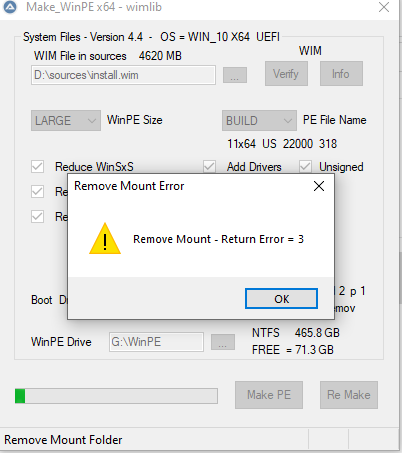Screen dimensions: 402x453
Task: Click the D:\sources\install.wim path field
Action: [x=123, y=75]
